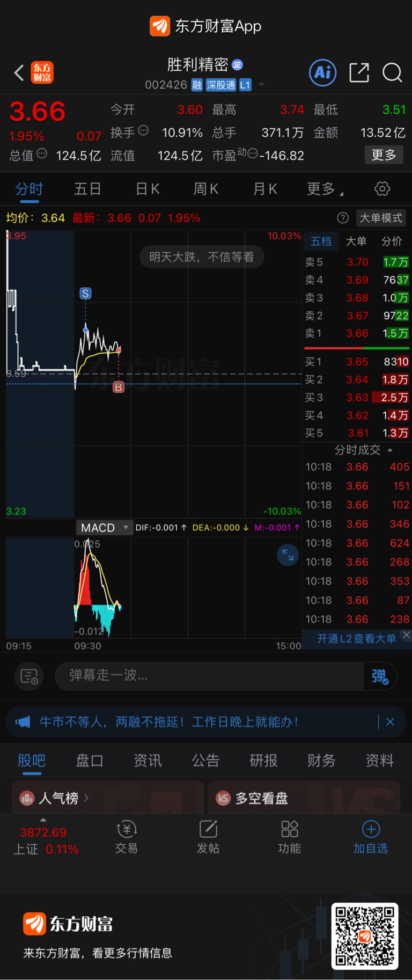412x980 pixels.
Task: Tap the megaphone announcement icon
Action: [23, 722]
